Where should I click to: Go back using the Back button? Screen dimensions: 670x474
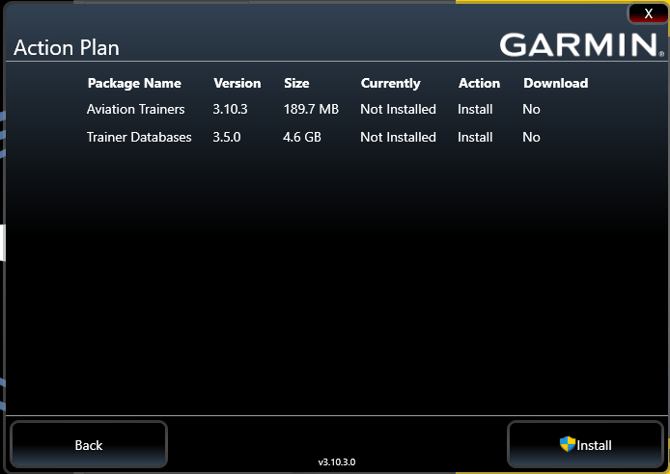coord(89,445)
